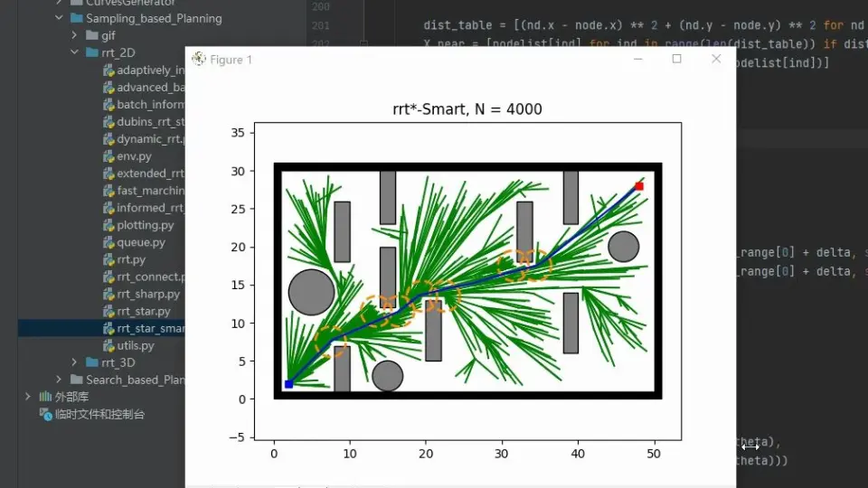The image size is (868, 488).
Task: Select the utils.py Python file icon
Action: pos(108,346)
